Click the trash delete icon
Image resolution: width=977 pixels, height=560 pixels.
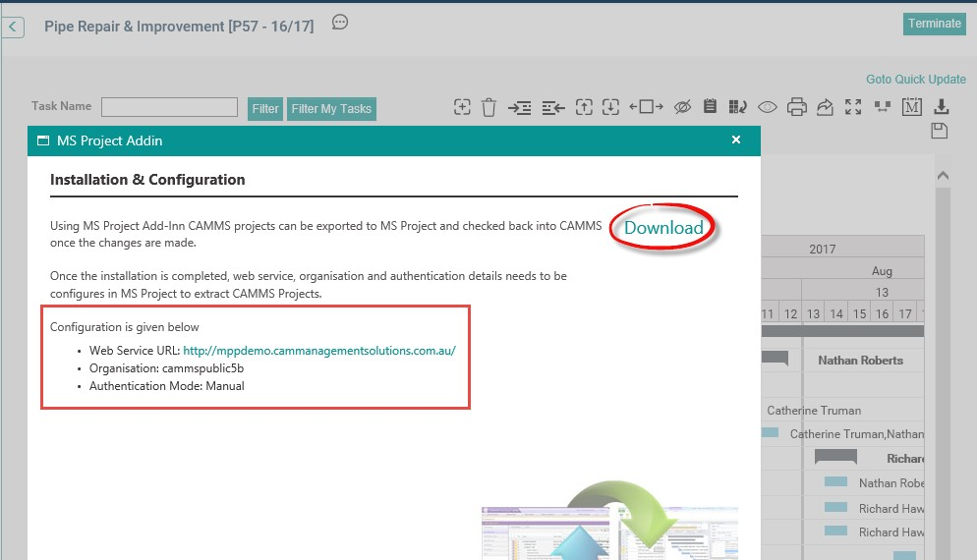489,108
